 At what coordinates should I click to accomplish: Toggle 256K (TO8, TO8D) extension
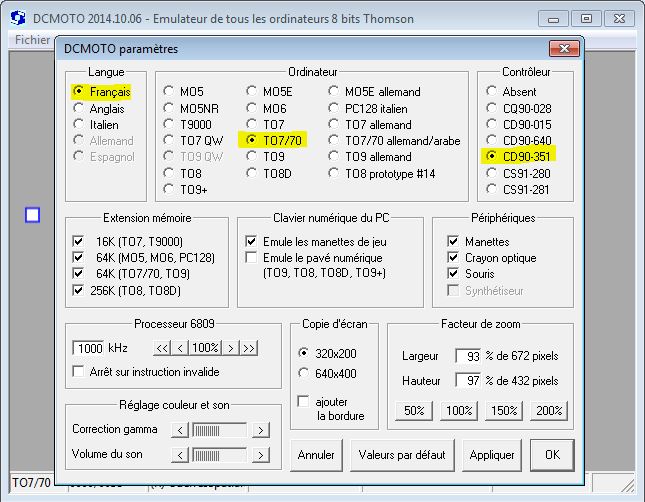point(127,291)
